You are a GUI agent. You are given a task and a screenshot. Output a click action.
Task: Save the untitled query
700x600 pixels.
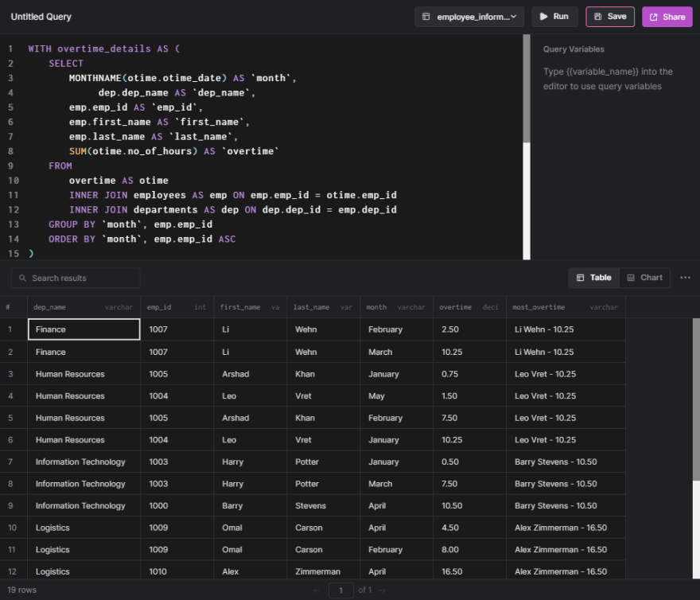610,17
